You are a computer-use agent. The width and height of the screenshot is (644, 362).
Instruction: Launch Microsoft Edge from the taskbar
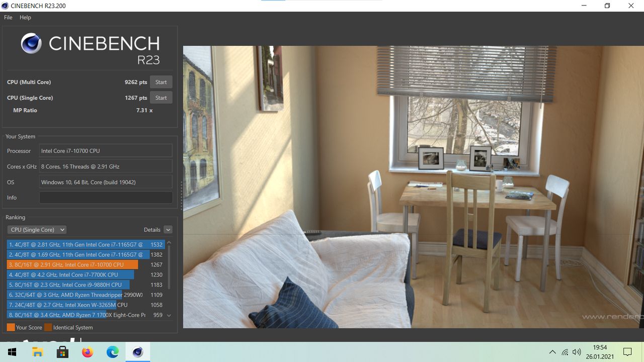click(x=113, y=352)
